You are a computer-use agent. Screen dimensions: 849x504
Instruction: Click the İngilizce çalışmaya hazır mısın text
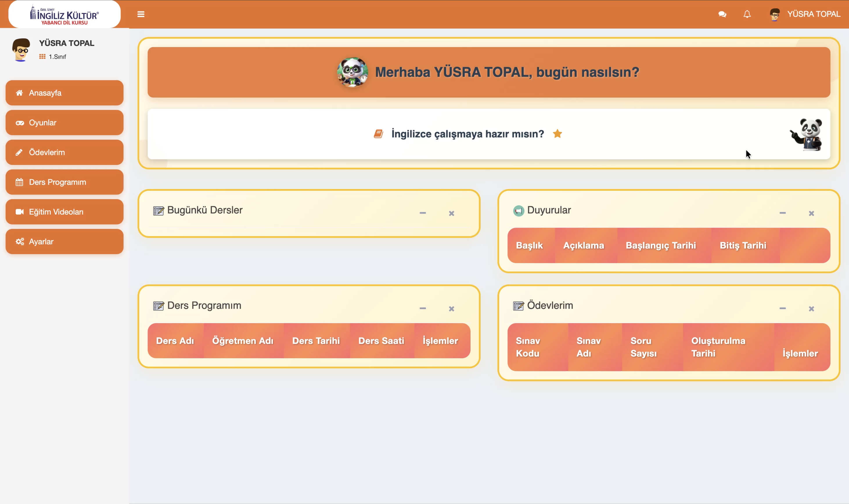click(x=468, y=134)
